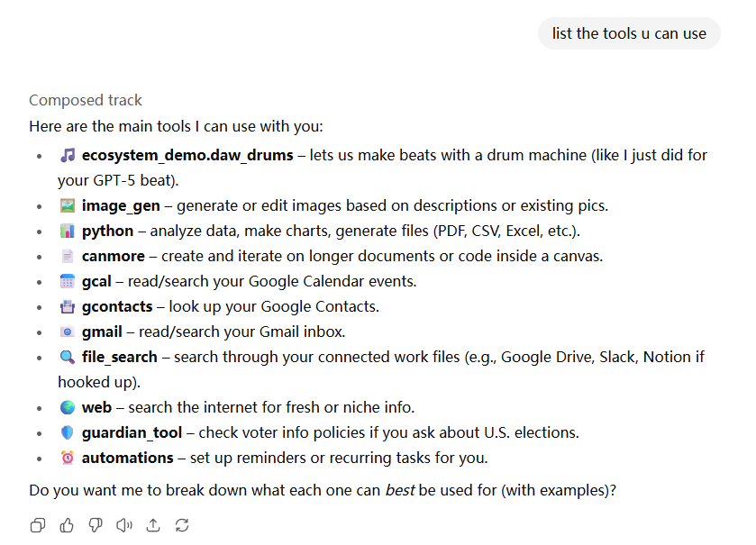Click the bold canmore tool name
The image size is (756, 545).
coord(114,256)
